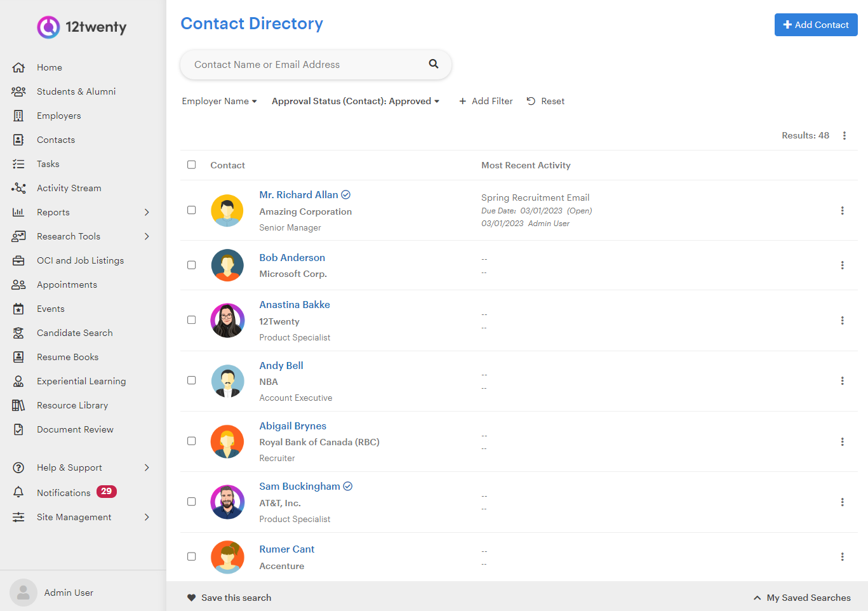Viewport: 868px width, 611px height.
Task: Expand the Reports submenu chevron
Action: [147, 212]
